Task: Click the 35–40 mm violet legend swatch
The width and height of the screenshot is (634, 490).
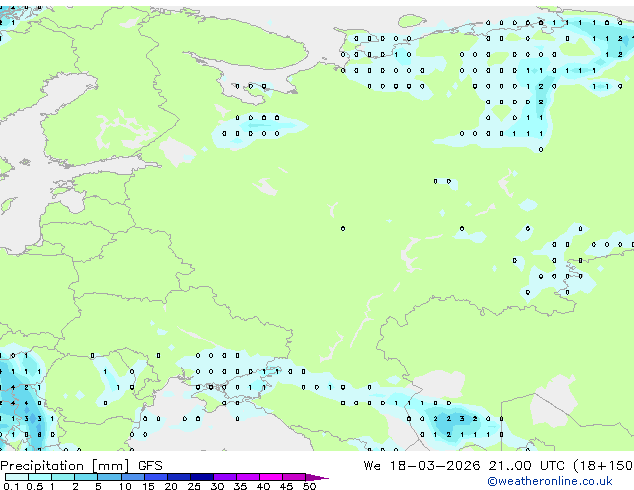Action: (x=248, y=477)
